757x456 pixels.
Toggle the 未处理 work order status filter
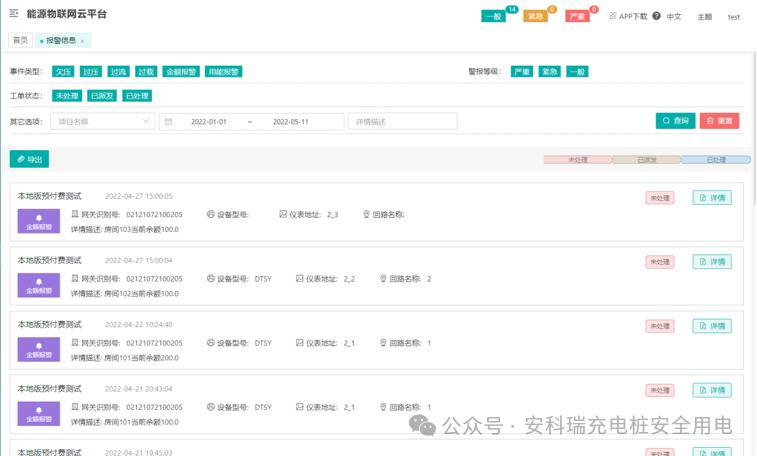point(67,96)
